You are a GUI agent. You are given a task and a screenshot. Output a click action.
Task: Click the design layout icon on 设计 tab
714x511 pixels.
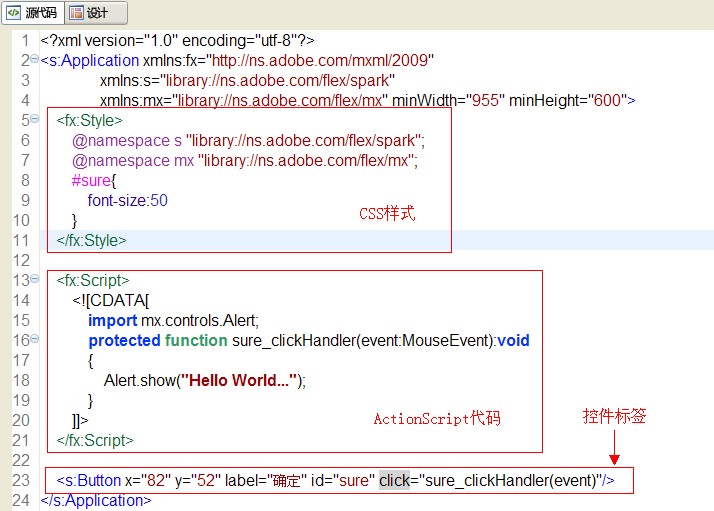click(76, 13)
